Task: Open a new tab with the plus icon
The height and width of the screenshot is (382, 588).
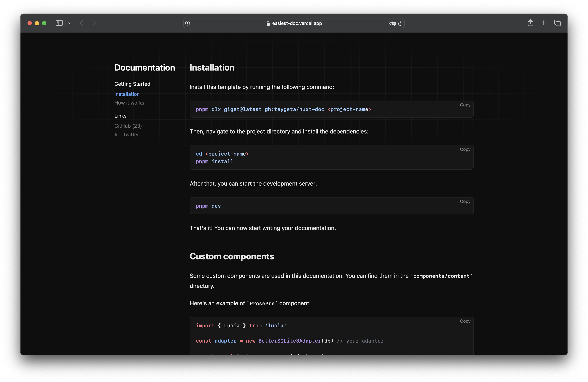Action: coord(544,23)
